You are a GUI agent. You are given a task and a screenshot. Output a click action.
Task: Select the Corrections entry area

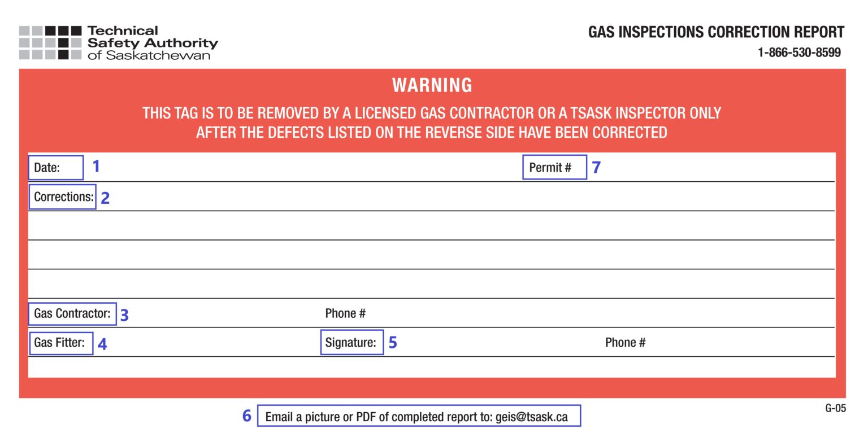[62, 197]
